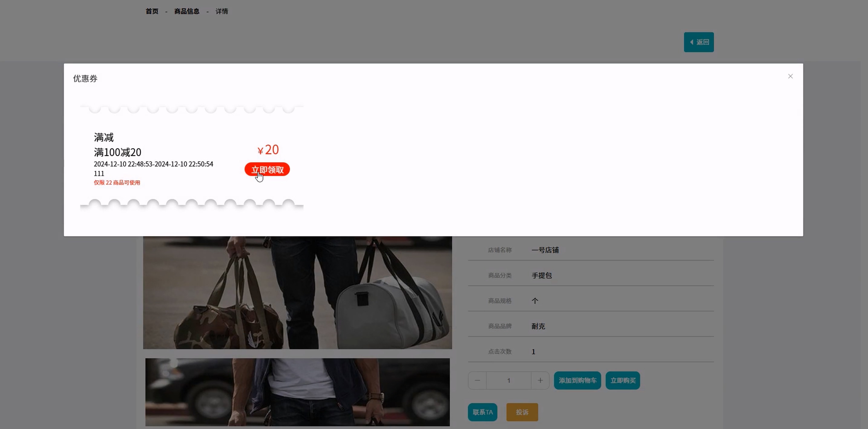
Task: Focus the quantity input field
Action: (x=508, y=381)
